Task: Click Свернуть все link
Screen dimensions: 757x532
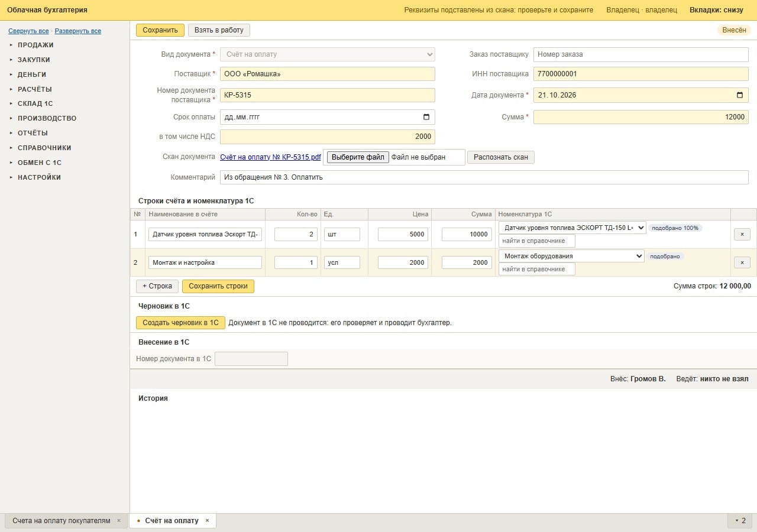Action: tap(28, 31)
